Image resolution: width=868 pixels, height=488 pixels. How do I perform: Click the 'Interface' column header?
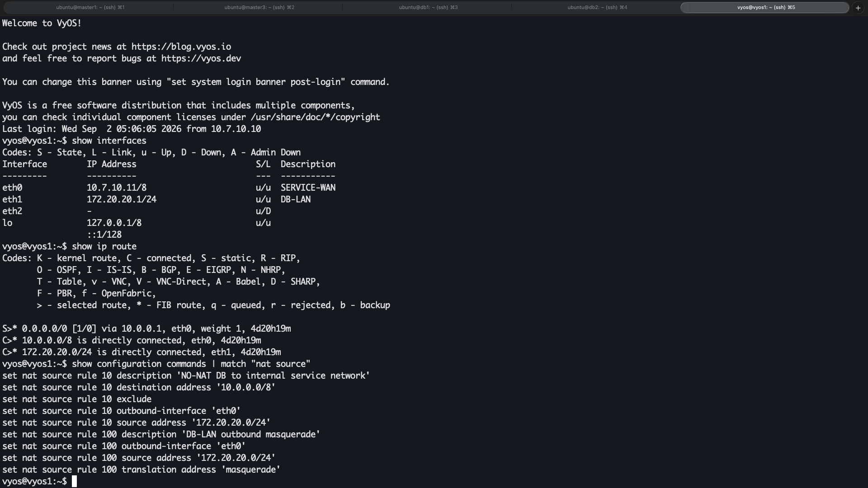tap(24, 164)
